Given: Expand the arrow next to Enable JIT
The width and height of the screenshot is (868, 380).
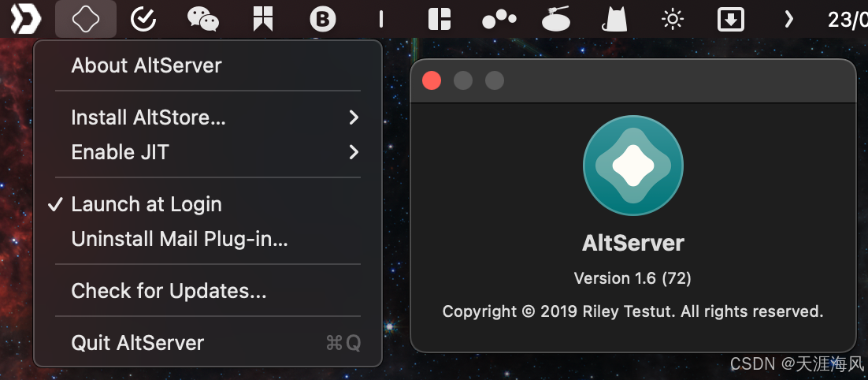Looking at the screenshot, I should pyautogui.click(x=354, y=152).
